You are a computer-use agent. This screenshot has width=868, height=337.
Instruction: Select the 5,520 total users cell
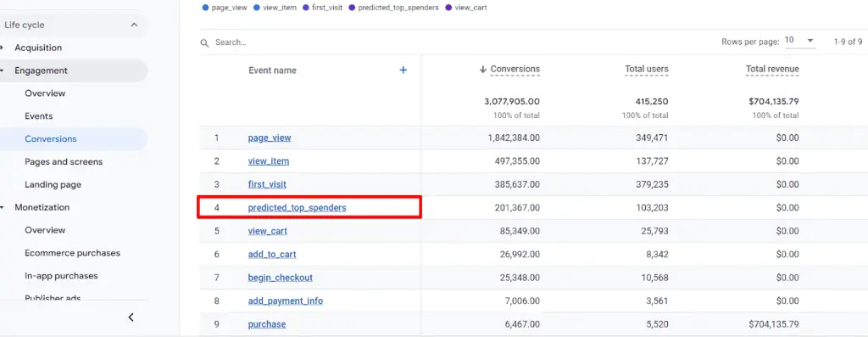657,324
